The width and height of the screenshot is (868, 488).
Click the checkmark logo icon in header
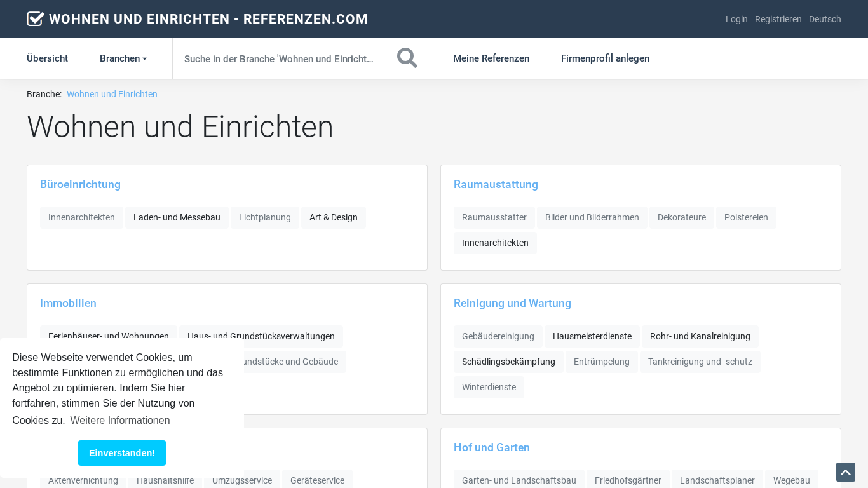pyautogui.click(x=36, y=19)
